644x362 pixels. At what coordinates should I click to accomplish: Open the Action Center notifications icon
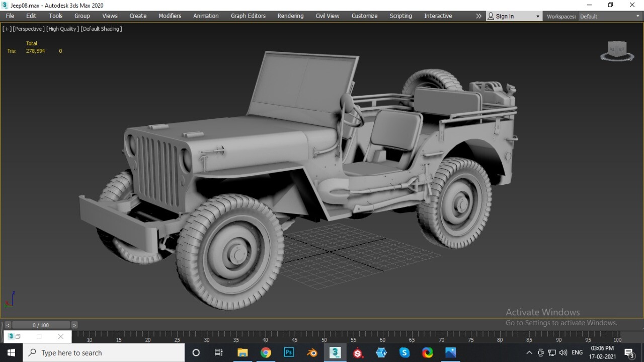(629, 352)
